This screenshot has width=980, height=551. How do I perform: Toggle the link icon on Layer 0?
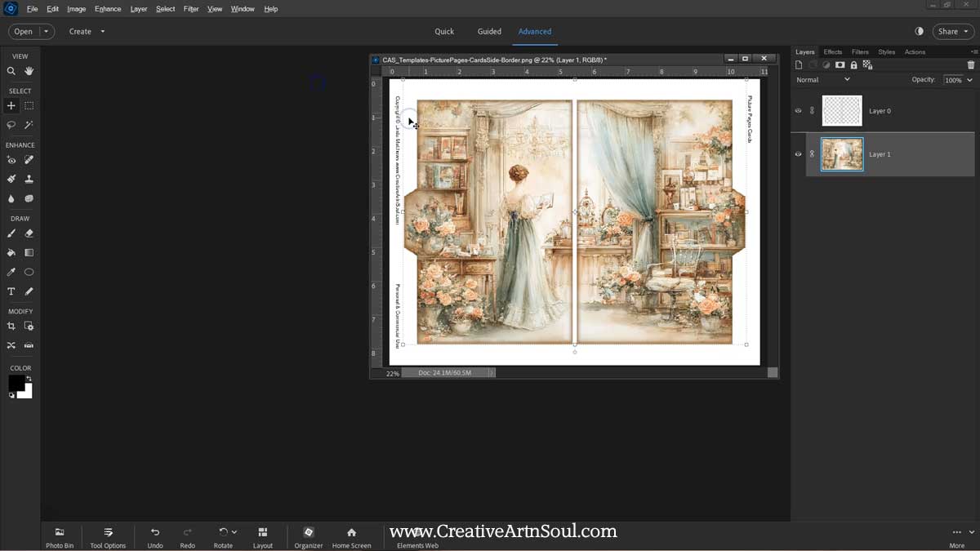coord(812,110)
